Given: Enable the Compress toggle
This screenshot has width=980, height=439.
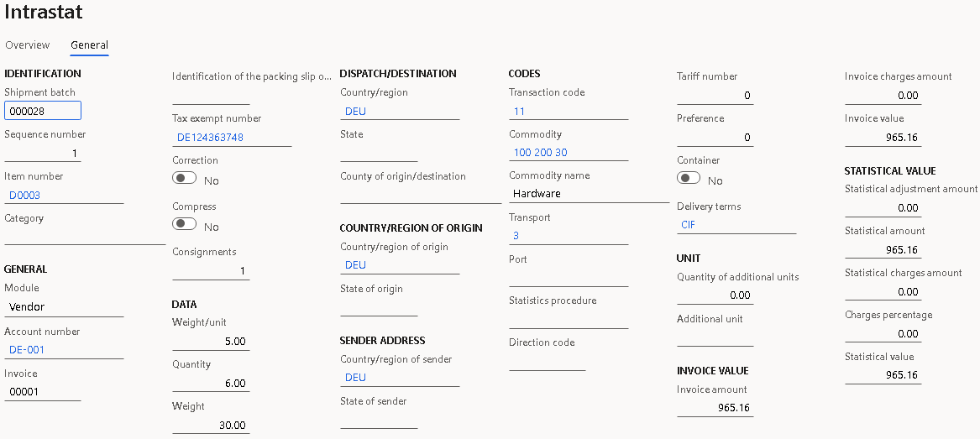Looking at the screenshot, I should (x=184, y=225).
